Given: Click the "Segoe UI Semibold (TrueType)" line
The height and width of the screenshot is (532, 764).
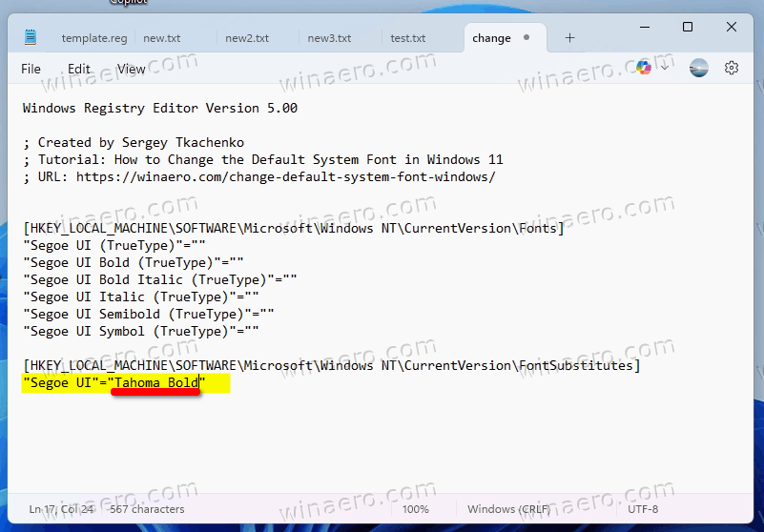Looking at the screenshot, I should coord(148,315).
